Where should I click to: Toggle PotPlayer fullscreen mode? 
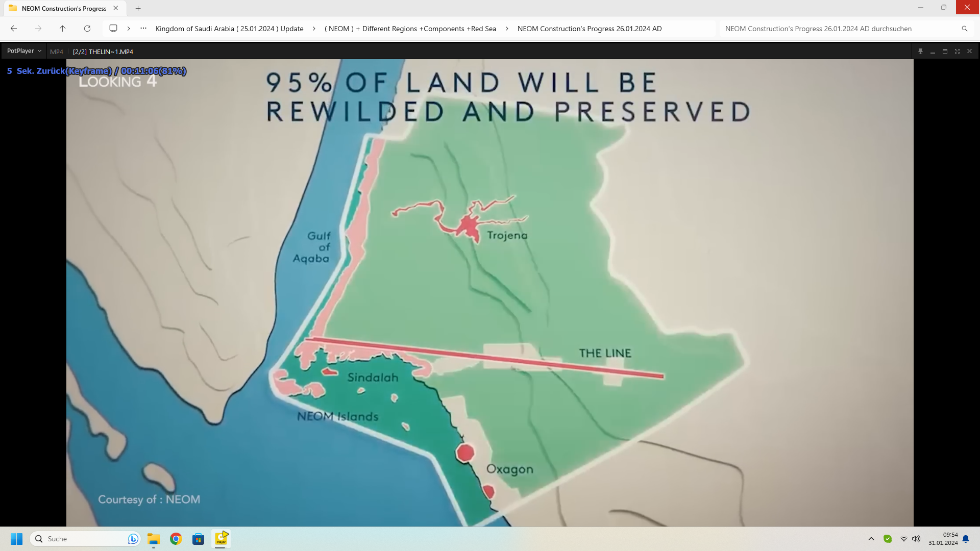tap(957, 52)
